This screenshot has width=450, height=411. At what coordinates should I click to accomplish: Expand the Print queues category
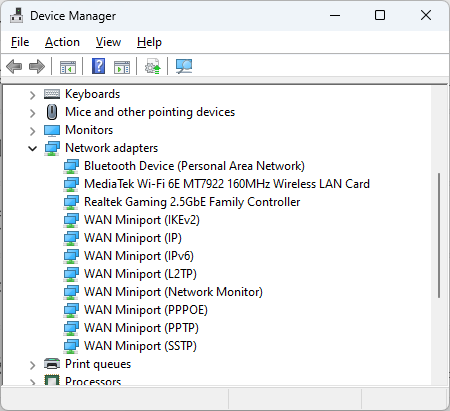[32, 365]
